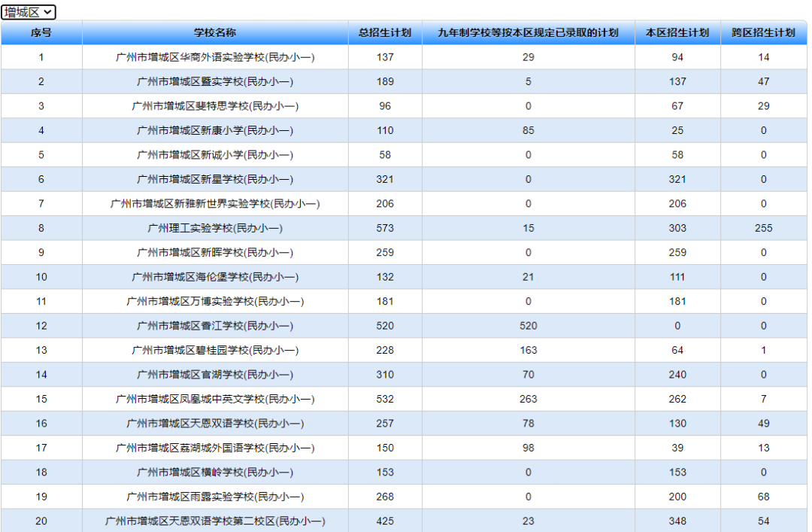Viewport: 812px width, 532px height.
Task: Select 广州市增城区官湖学校(民办小一) cell
Action: (x=215, y=375)
